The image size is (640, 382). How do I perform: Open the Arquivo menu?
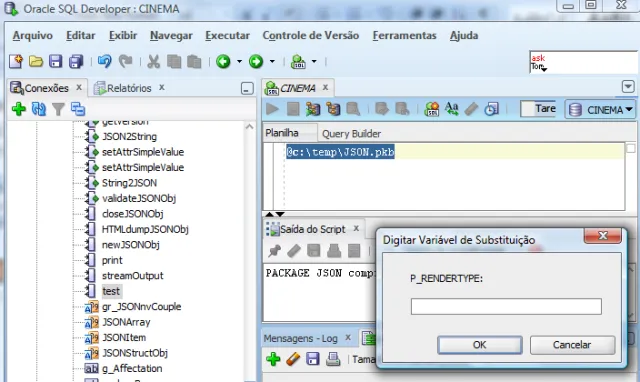pyautogui.click(x=33, y=36)
